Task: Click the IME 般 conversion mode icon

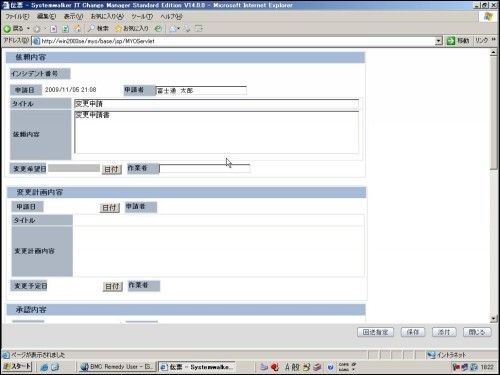Action: (x=296, y=367)
